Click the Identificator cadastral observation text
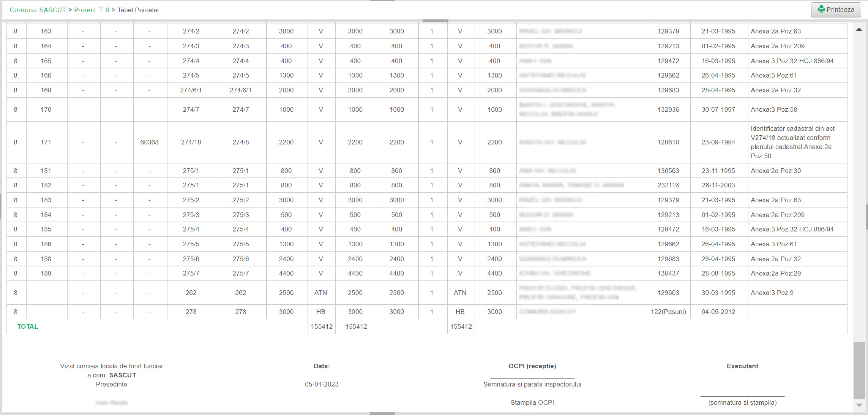This screenshot has height=415, width=868. tap(792, 142)
